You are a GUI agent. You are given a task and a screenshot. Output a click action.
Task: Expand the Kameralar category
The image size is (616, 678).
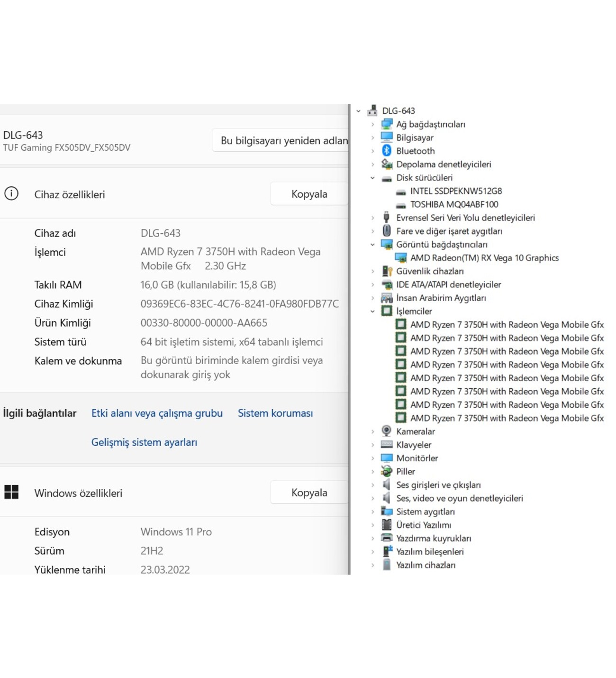coord(372,431)
